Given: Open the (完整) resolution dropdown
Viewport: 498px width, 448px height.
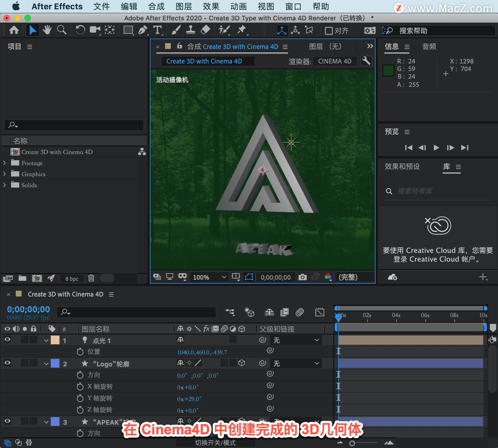Looking at the screenshot, I should tap(355, 277).
